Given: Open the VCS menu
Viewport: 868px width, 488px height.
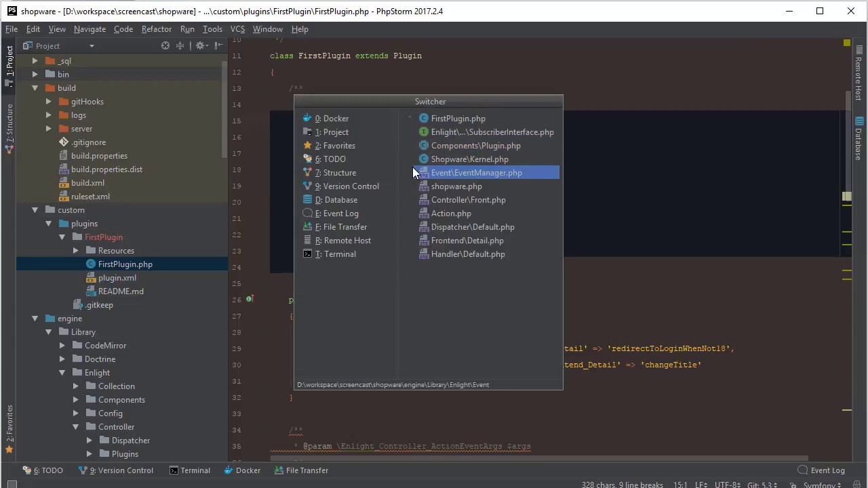Looking at the screenshot, I should click(x=237, y=29).
